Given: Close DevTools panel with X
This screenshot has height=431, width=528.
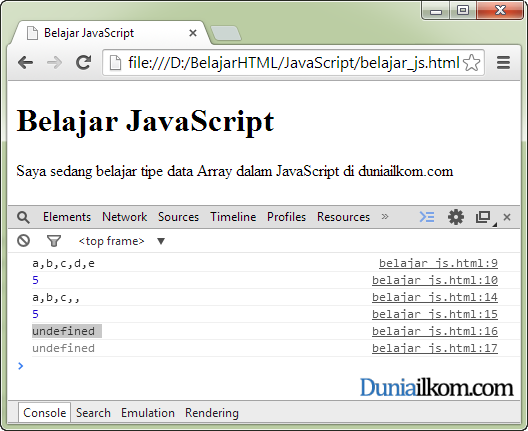Looking at the screenshot, I should point(507,217).
